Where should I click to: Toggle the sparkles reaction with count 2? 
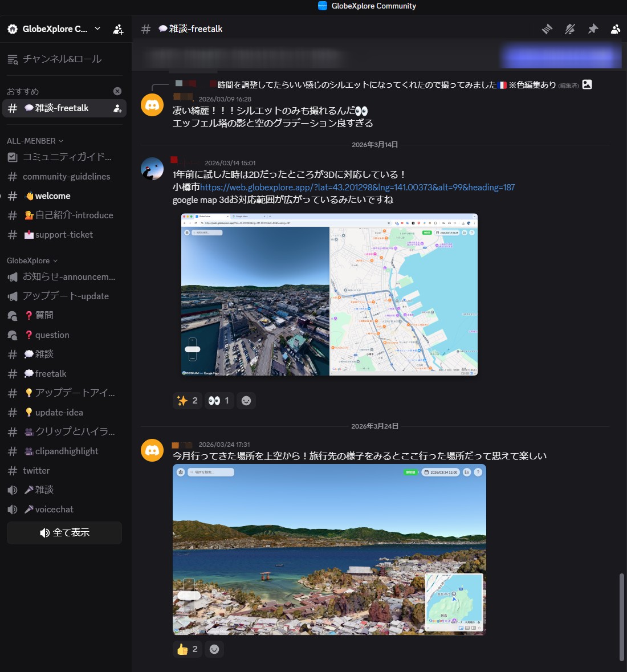click(188, 401)
